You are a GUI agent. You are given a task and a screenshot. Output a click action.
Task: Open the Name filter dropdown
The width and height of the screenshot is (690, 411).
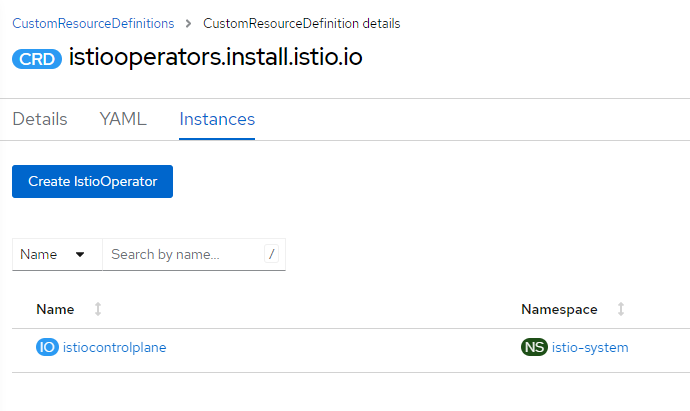[x=57, y=254]
